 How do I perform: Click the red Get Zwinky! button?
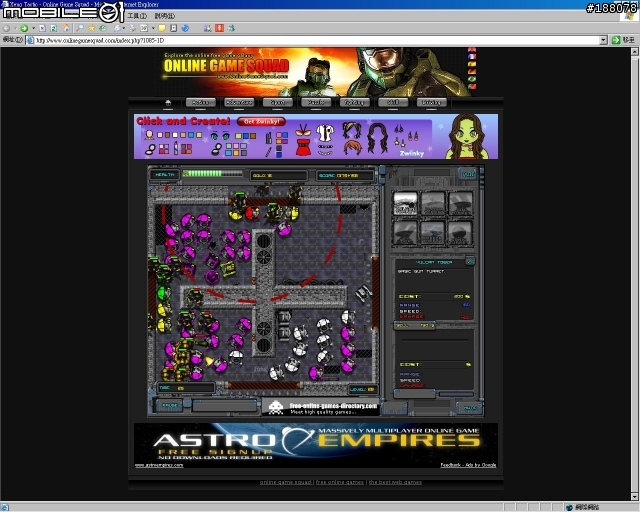261,122
